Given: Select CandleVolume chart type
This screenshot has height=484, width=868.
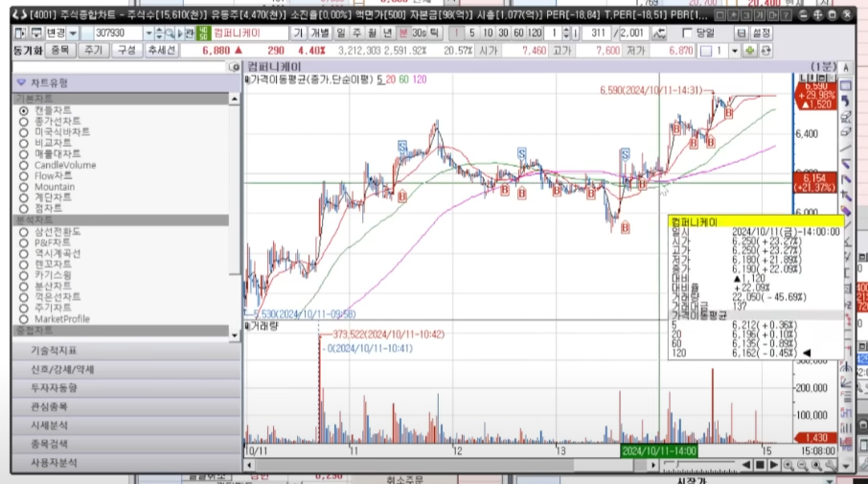Looking at the screenshot, I should [23, 165].
